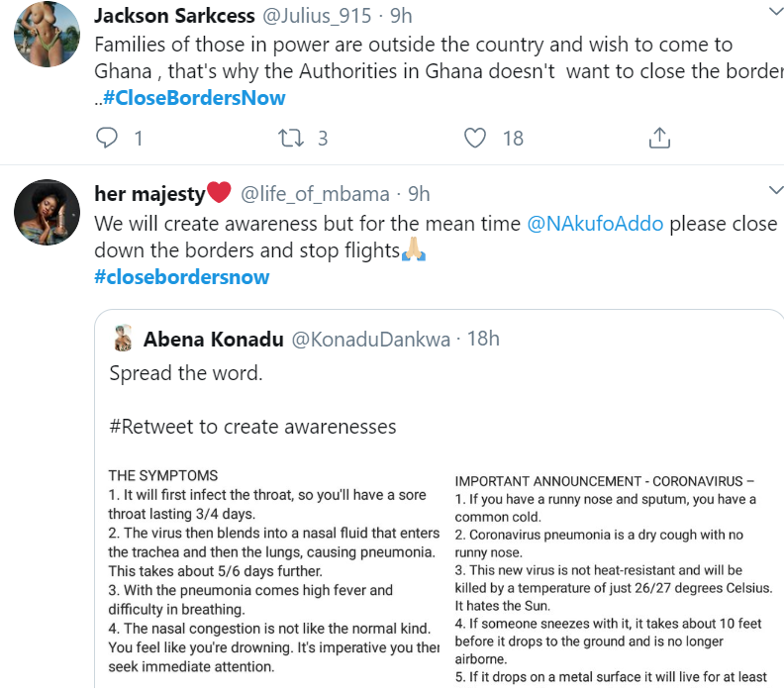Open the 9h timestamp on Jackson's tweet
The height and width of the screenshot is (692, 784).
click(400, 15)
